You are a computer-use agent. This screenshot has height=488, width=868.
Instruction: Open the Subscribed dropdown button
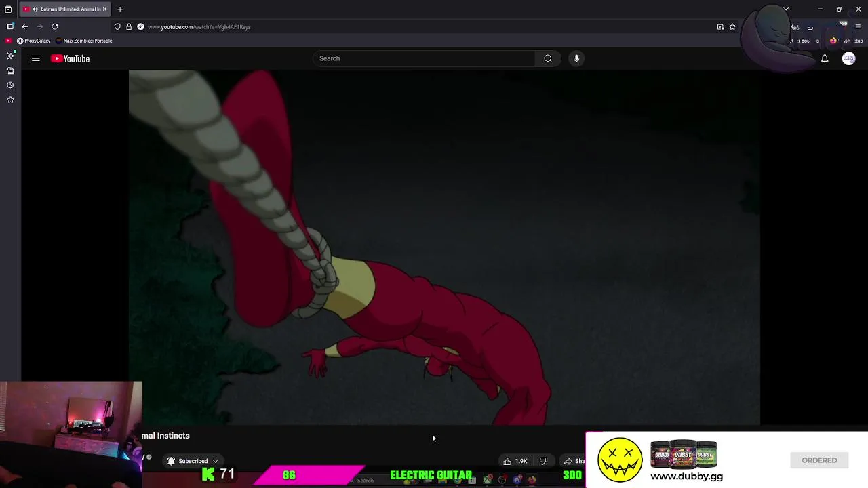(x=193, y=461)
